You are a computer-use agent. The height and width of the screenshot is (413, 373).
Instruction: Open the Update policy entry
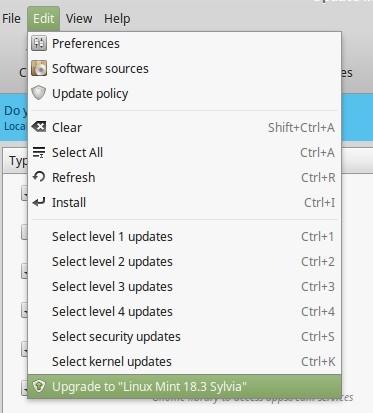pos(184,93)
